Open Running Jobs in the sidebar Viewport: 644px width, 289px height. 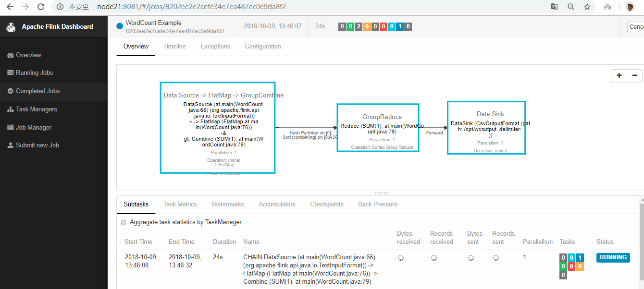pos(34,73)
